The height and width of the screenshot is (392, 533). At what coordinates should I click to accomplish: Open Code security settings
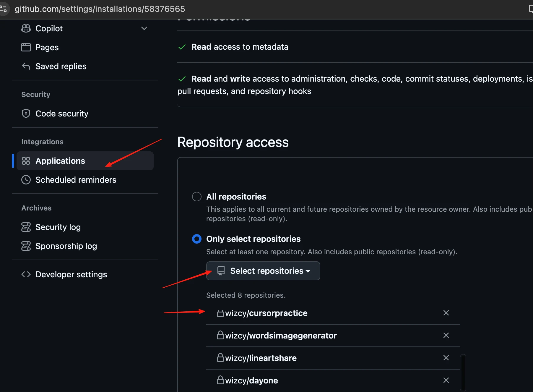(62, 114)
